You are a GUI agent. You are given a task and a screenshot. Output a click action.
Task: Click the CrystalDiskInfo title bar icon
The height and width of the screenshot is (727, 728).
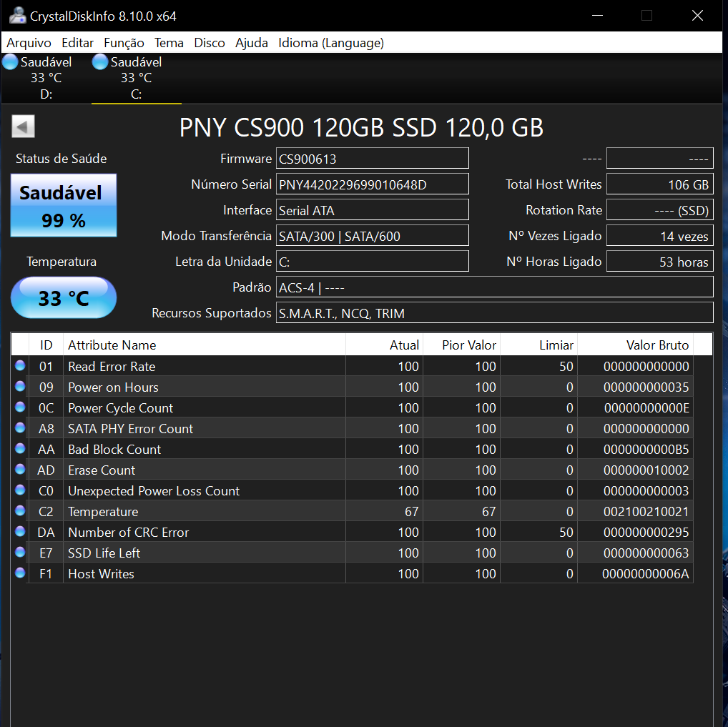[18, 16]
